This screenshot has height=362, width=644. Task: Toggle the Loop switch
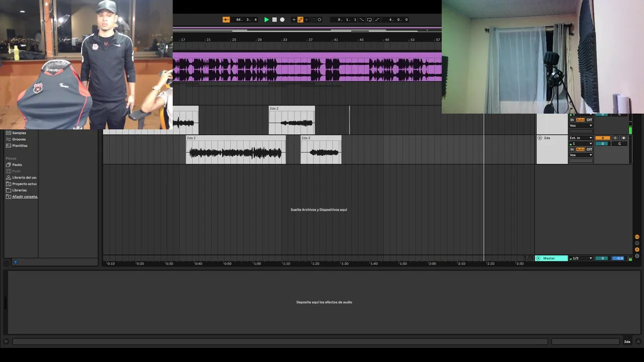[369, 20]
